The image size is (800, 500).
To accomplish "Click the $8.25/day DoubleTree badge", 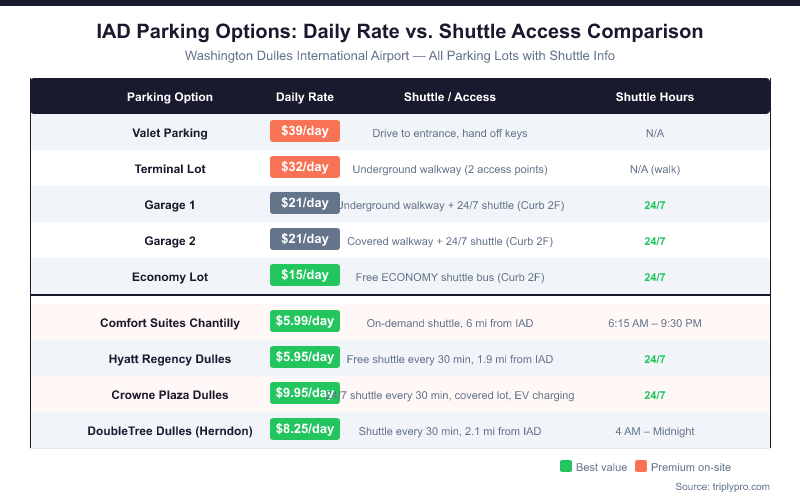I will [x=305, y=429].
